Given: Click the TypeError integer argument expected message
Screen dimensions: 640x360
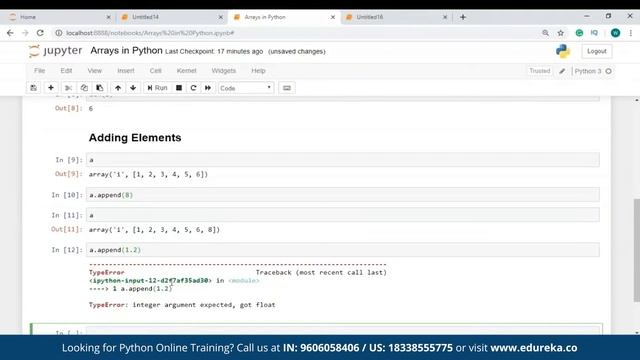Looking at the screenshot, I should tap(182, 304).
